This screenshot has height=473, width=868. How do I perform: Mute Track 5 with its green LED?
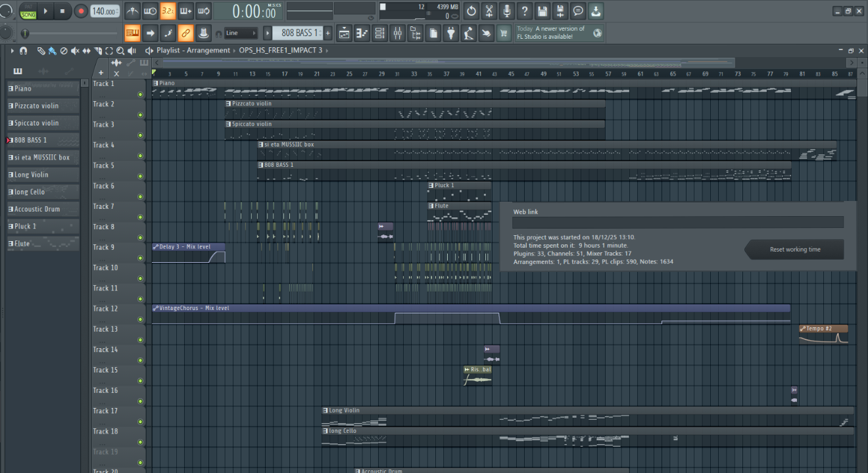click(x=140, y=176)
